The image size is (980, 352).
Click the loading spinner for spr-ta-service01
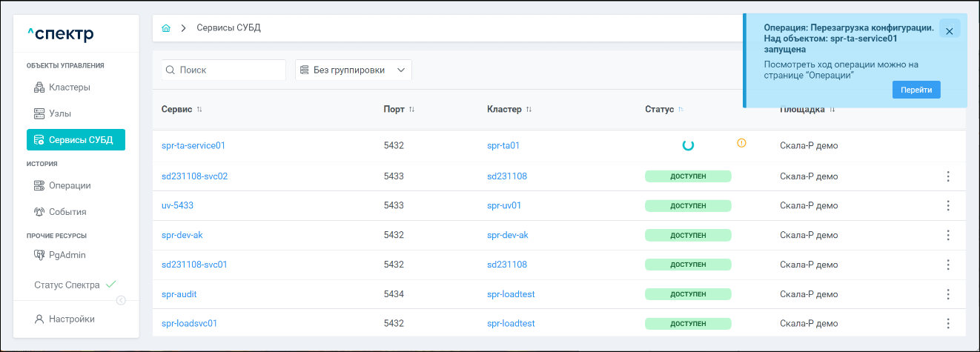point(688,145)
